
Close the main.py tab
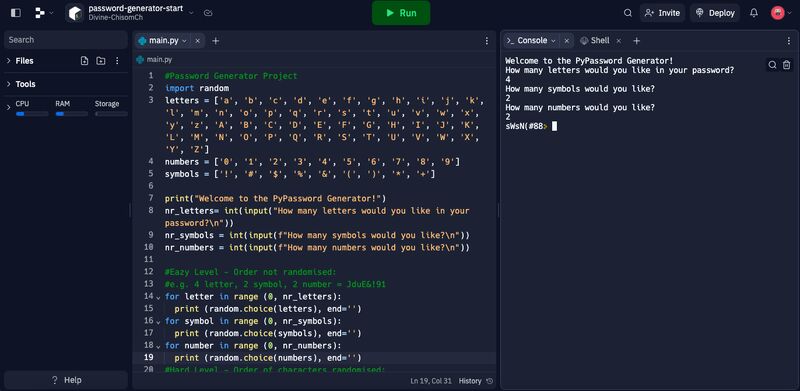197,41
